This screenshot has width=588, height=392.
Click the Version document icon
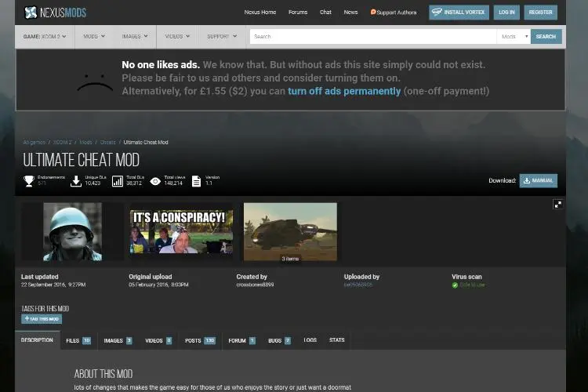pyautogui.click(x=196, y=181)
